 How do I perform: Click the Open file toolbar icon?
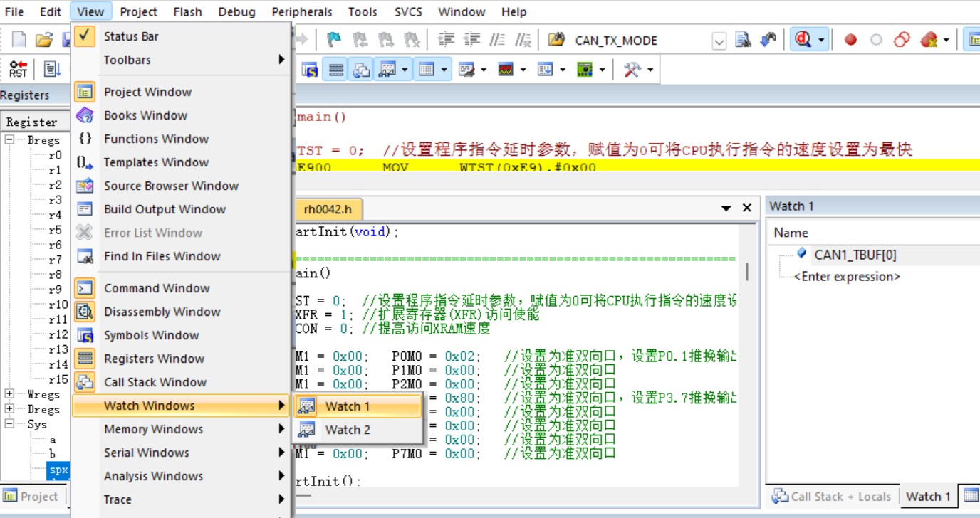tap(44, 40)
